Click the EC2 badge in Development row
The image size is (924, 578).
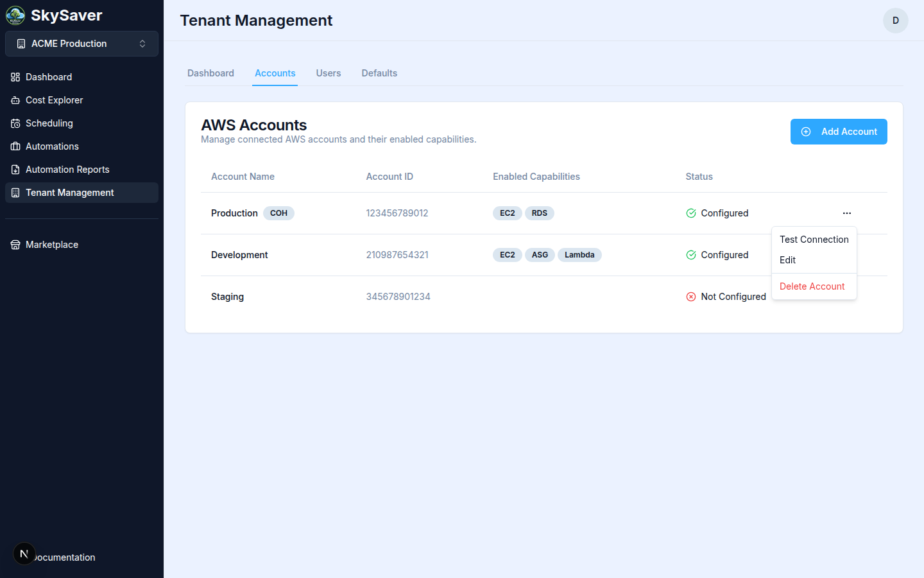pos(508,255)
